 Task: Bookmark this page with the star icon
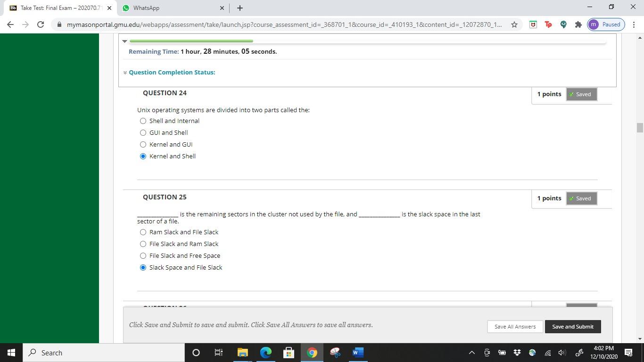pos(514,25)
